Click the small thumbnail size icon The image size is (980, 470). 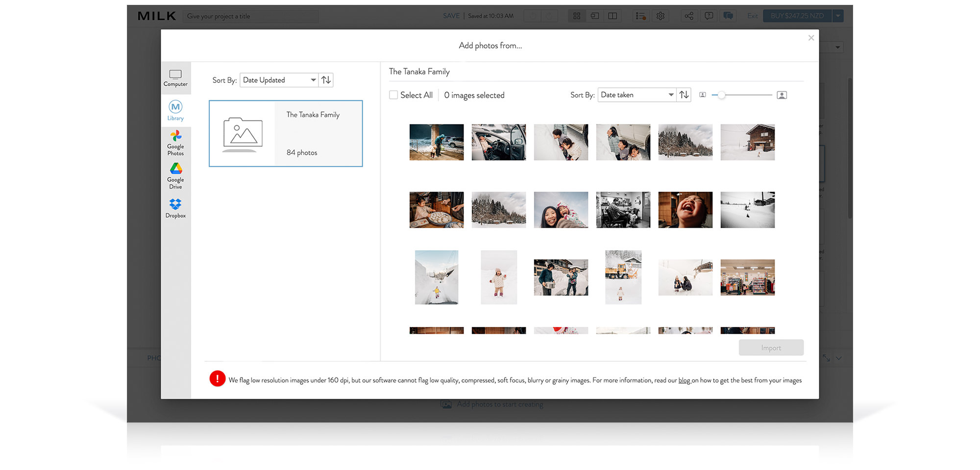(702, 95)
